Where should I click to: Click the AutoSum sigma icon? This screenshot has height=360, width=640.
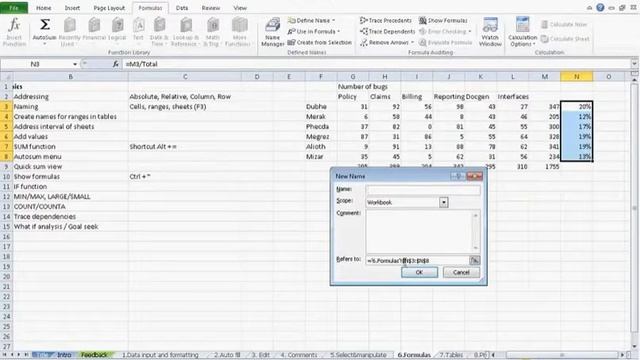(44, 25)
